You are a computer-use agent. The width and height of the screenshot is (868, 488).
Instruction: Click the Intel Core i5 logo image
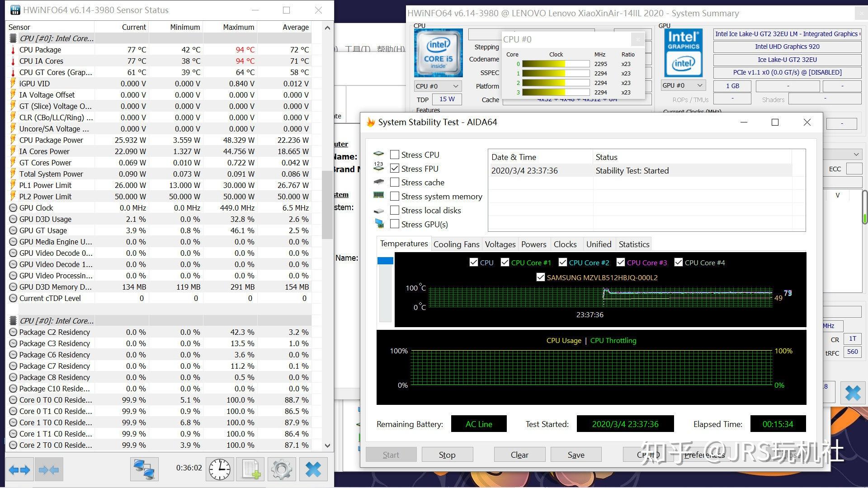pos(438,53)
